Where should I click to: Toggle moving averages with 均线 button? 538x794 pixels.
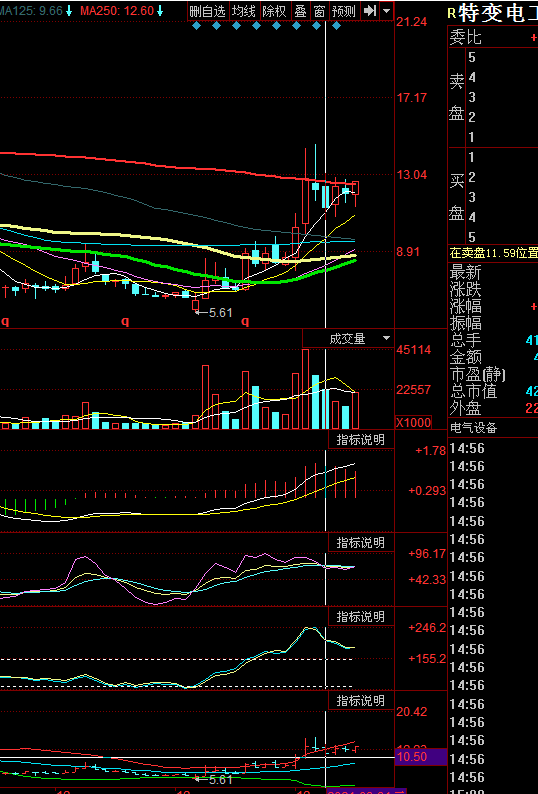point(244,11)
